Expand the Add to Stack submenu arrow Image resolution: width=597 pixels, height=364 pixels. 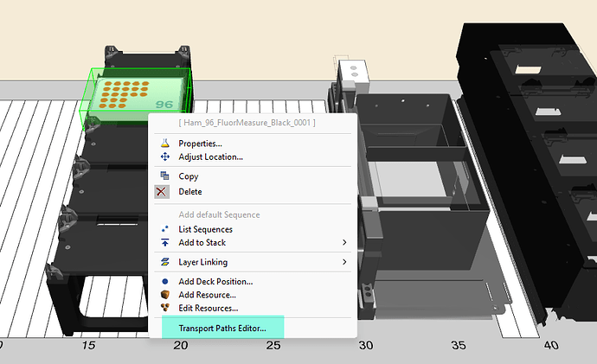click(344, 243)
